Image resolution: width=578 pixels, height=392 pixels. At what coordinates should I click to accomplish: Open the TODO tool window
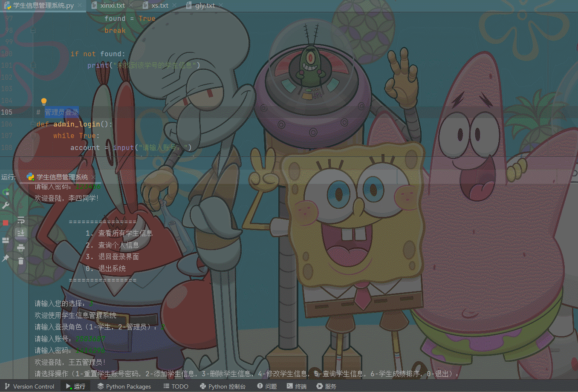pos(176,386)
